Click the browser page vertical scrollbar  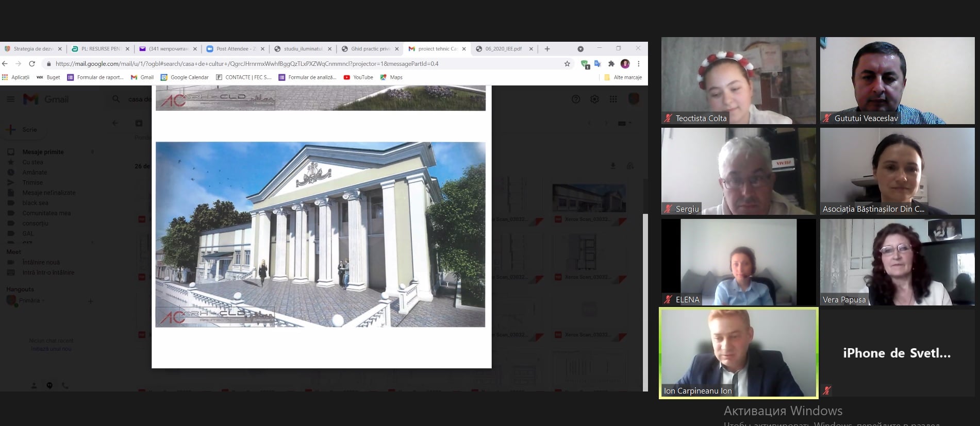coord(645,303)
